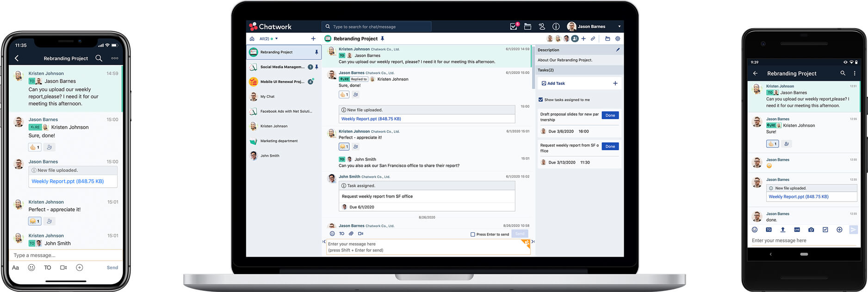Edit description with pencil icon

point(618,49)
